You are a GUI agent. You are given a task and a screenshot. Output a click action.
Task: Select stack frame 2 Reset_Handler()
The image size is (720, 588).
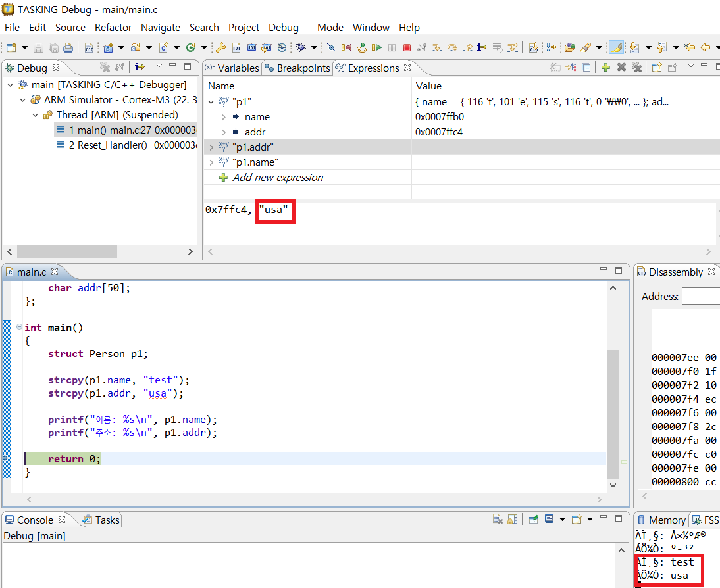(126, 145)
